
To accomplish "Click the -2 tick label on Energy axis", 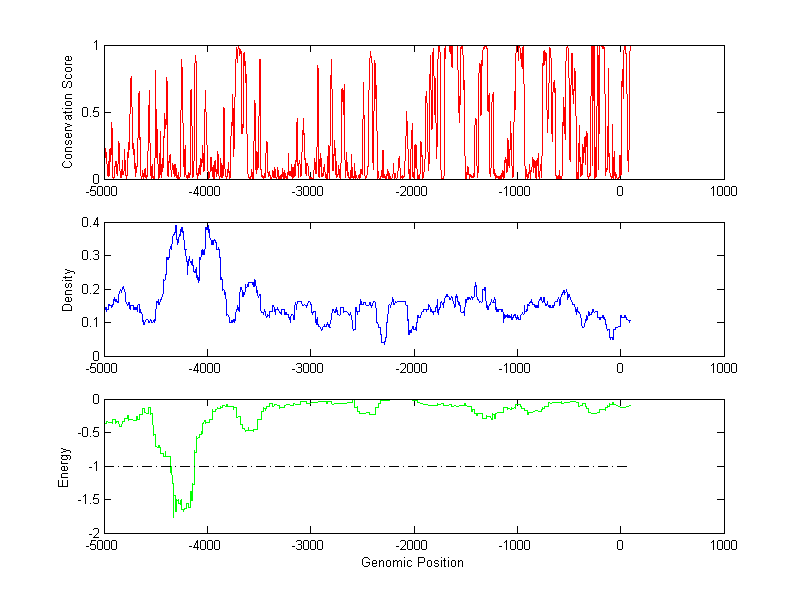I will 92,533.
